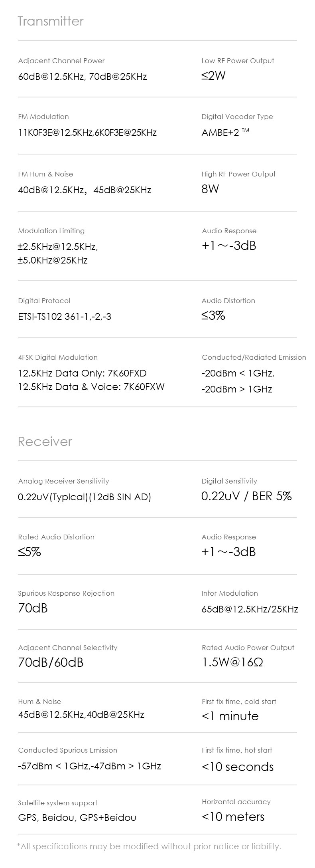315x868 pixels.
Task: Select the Adjacent Channel Power label
Action: click(x=61, y=61)
